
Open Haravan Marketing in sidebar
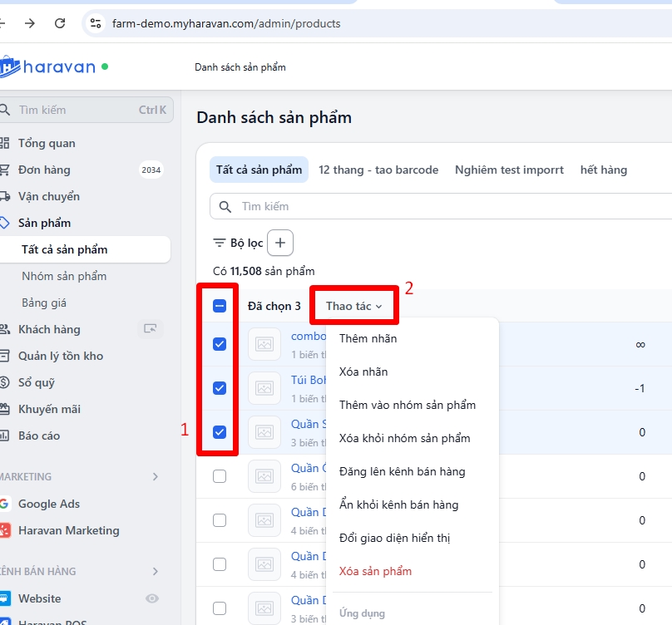(68, 530)
